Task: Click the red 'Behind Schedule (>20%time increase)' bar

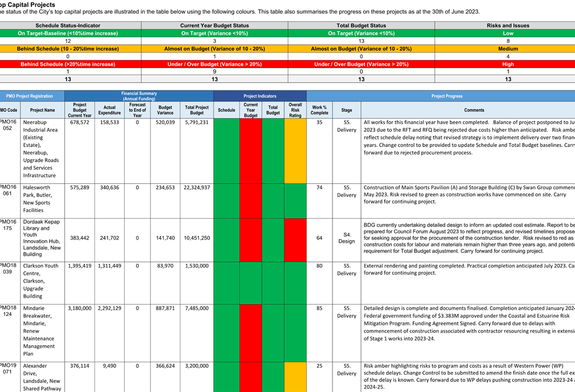Action: [68, 64]
